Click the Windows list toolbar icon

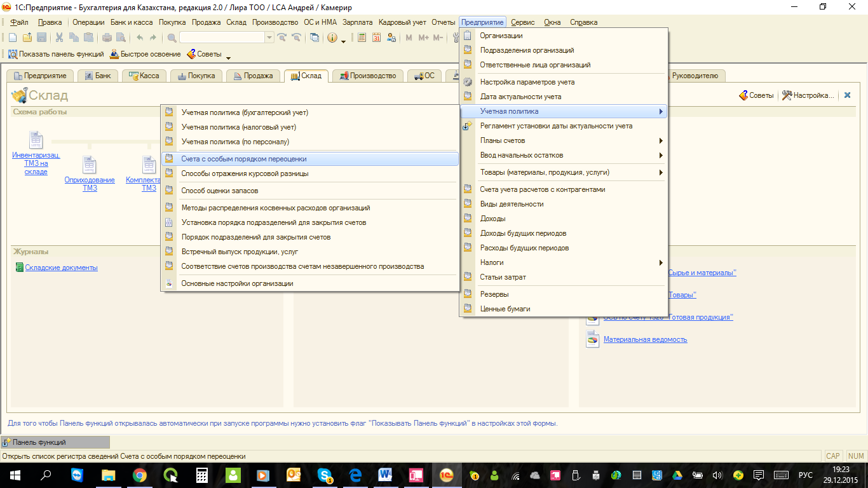click(315, 37)
